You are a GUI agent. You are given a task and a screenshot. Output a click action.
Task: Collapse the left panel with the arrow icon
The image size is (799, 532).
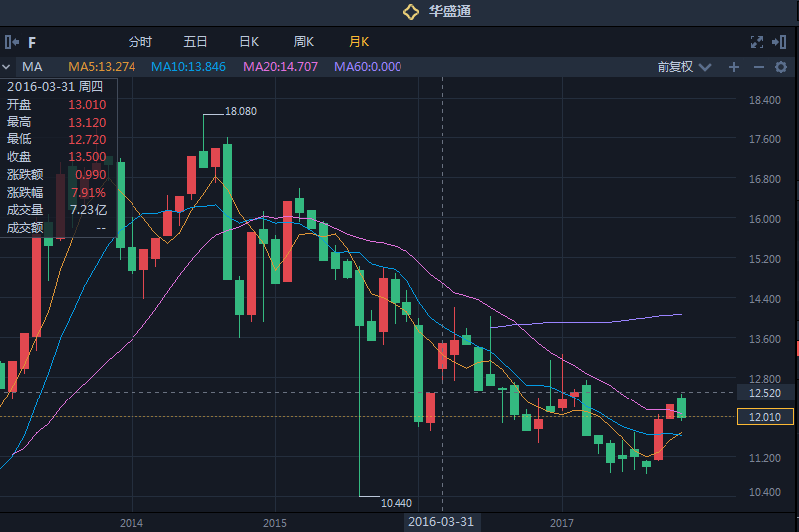click(x=12, y=42)
